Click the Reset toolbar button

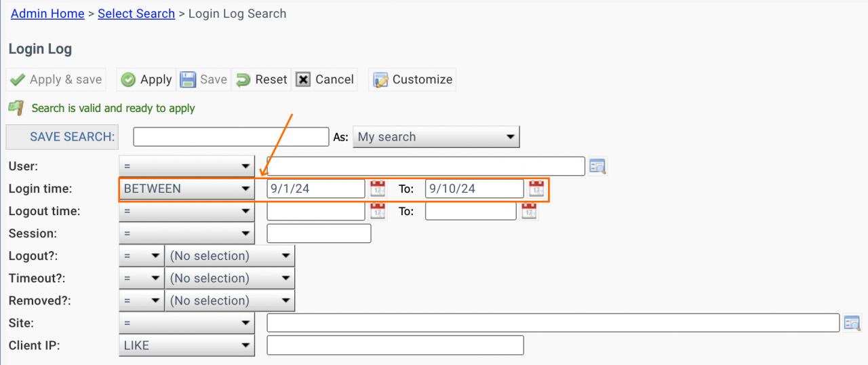(261, 79)
